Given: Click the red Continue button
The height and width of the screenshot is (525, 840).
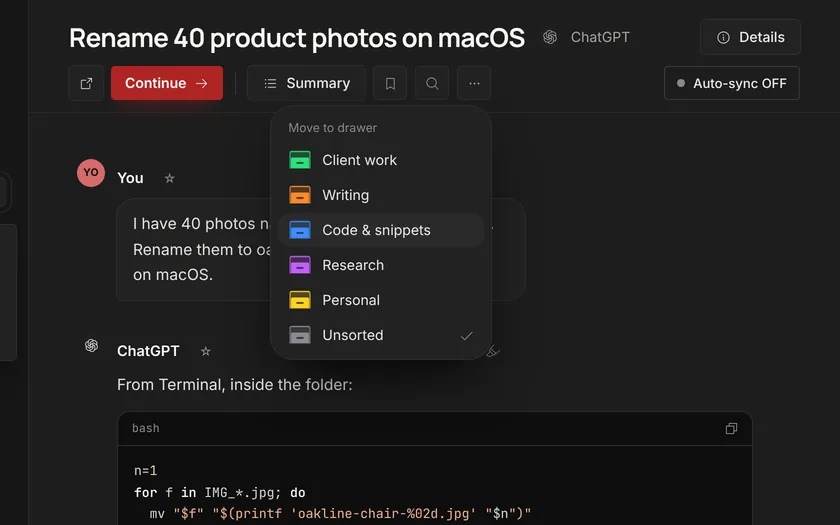Looking at the screenshot, I should coord(167,83).
